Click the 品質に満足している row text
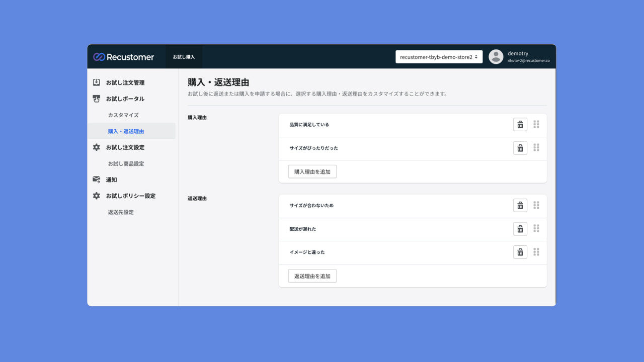644x362 pixels. tap(309, 125)
